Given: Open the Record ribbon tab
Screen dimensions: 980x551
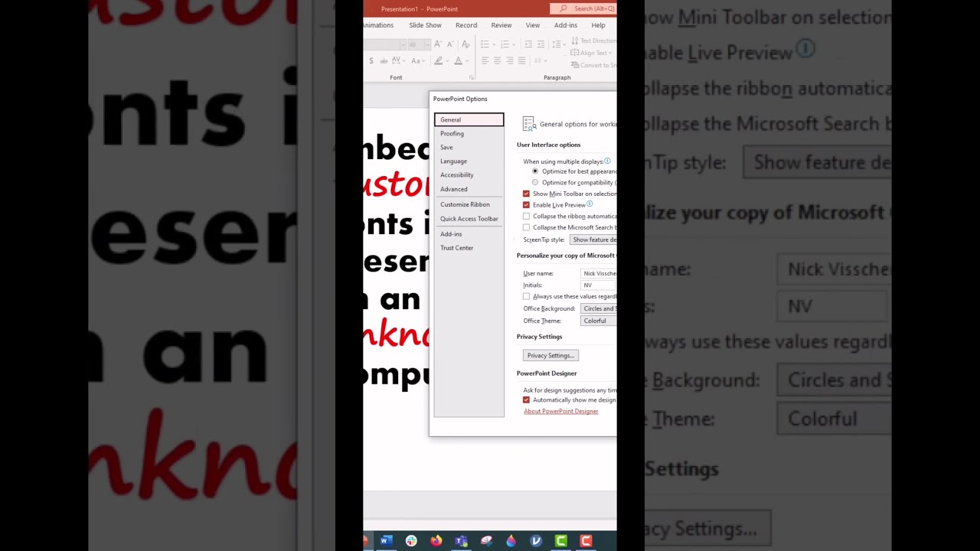Looking at the screenshot, I should (x=466, y=25).
